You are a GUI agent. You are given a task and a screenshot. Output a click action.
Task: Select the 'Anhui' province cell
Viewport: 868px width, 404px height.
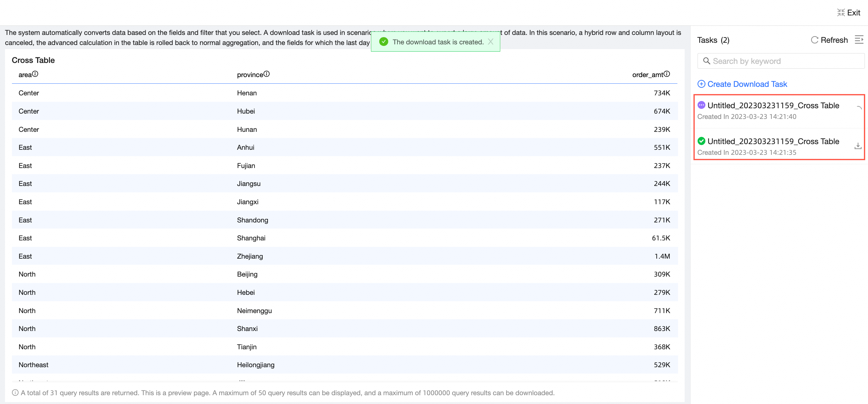[x=245, y=147]
